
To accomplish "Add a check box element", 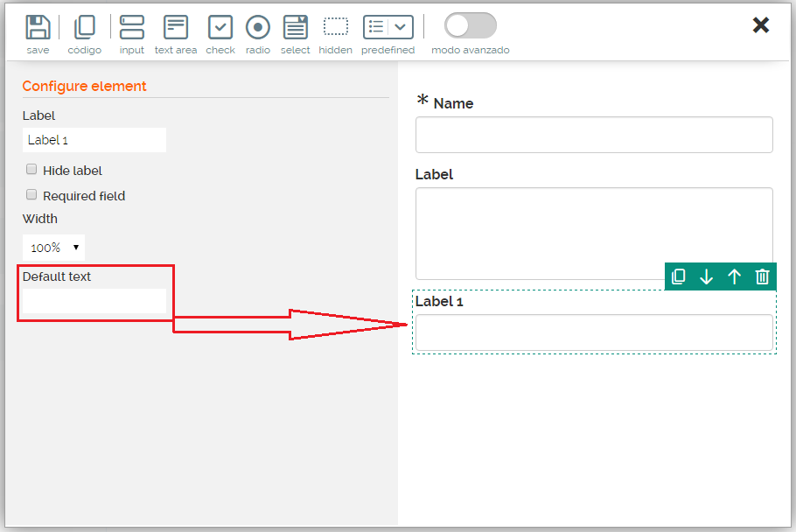I will point(220,27).
